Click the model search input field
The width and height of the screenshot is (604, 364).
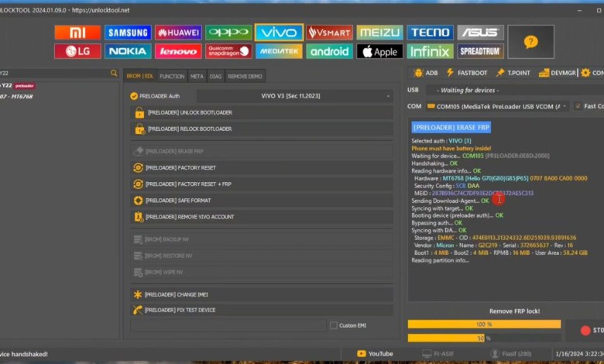click(x=54, y=73)
